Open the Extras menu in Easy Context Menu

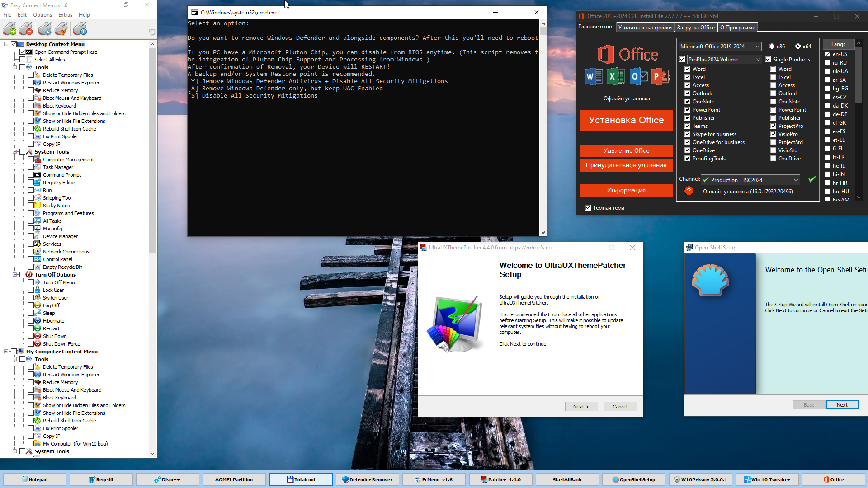click(65, 15)
